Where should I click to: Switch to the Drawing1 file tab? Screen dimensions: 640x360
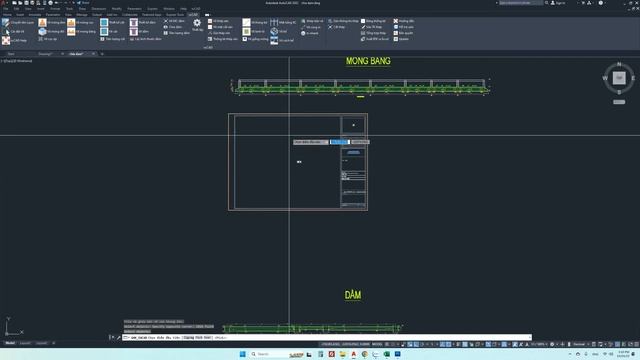pyautogui.click(x=46, y=54)
